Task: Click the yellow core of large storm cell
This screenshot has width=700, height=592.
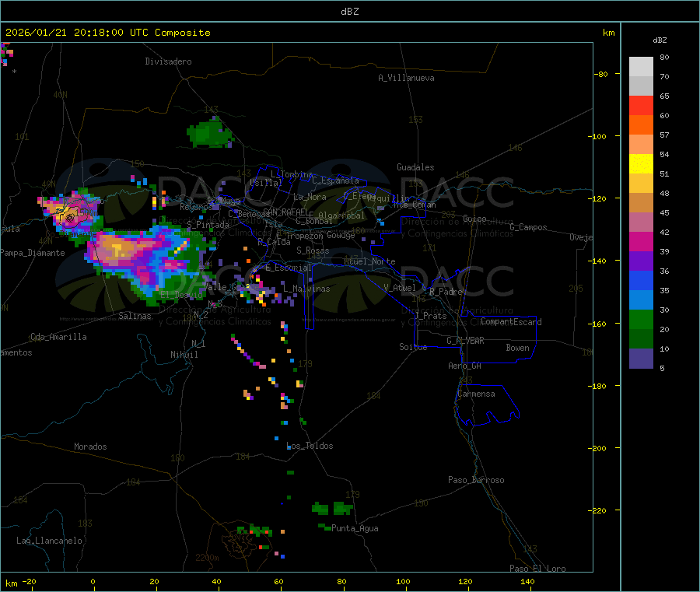Action: (x=117, y=248)
